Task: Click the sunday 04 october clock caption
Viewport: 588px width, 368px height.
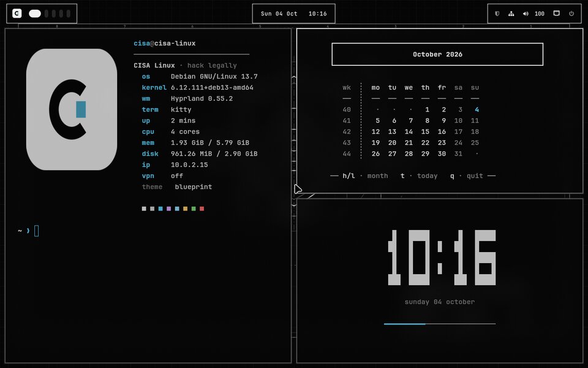Action: (x=440, y=302)
